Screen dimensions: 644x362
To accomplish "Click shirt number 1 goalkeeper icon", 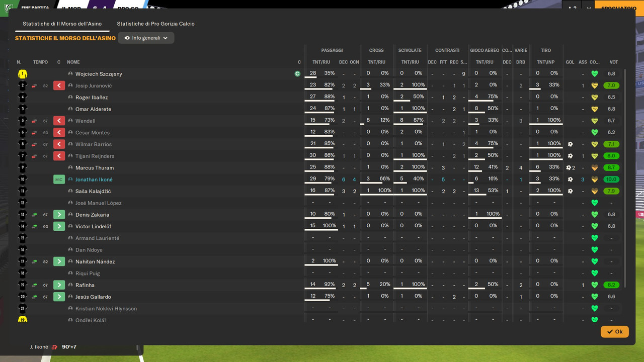I will (22, 74).
